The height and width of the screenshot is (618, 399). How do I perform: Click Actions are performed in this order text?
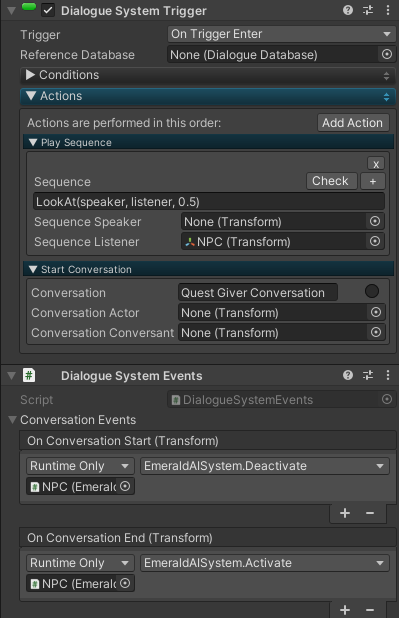(x=124, y=123)
